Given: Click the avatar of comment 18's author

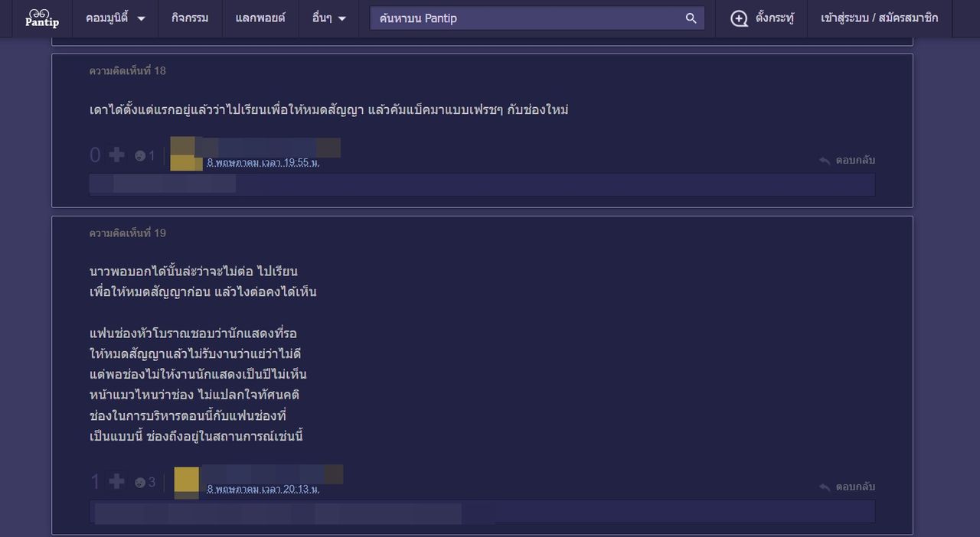Looking at the screenshot, I should tap(185, 154).
